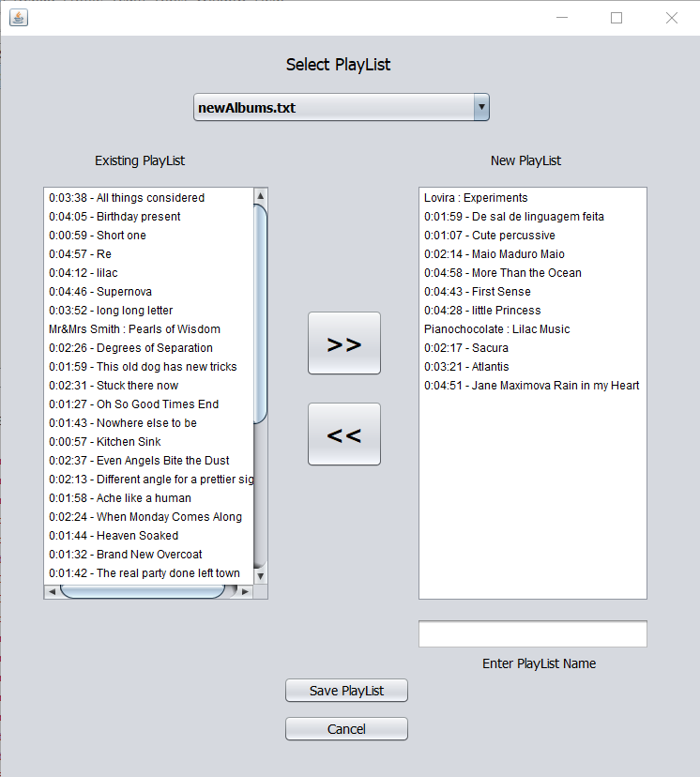Image resolution: width=700 pixels, height=777 pixels.
Task: Select track 'Heaven Soaked'
Action: (148, 537)
